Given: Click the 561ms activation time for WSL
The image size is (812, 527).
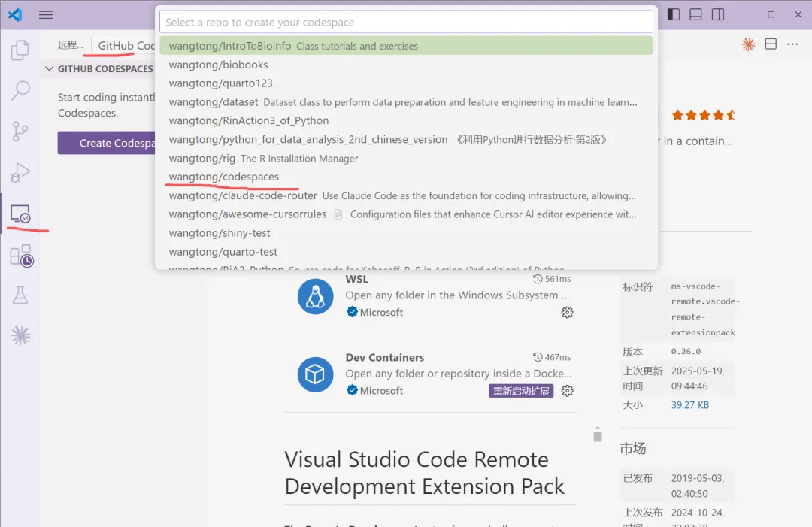Looking at the screenshot, I should click(x=552, y=279).
